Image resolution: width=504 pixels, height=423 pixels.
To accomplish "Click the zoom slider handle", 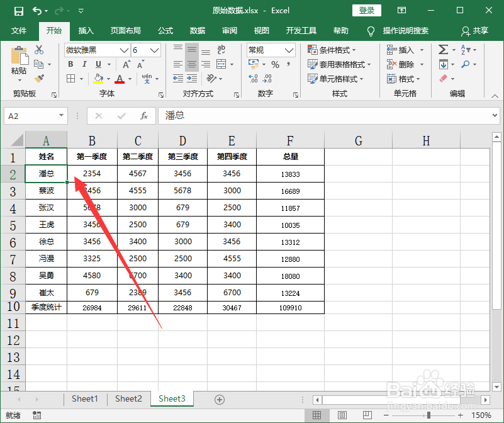I will tap(428, 415).
